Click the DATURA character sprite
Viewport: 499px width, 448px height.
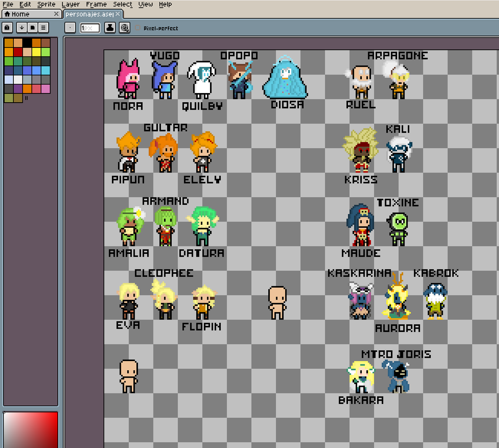(x=203, y=226)
